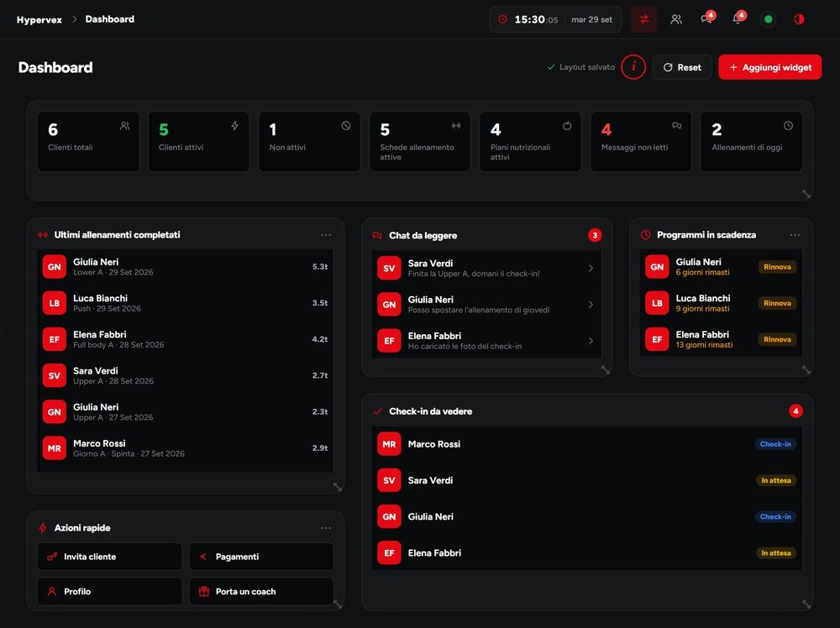840x628 pixels.
Task: Click the Non attivi stat card
Action: 309,141
